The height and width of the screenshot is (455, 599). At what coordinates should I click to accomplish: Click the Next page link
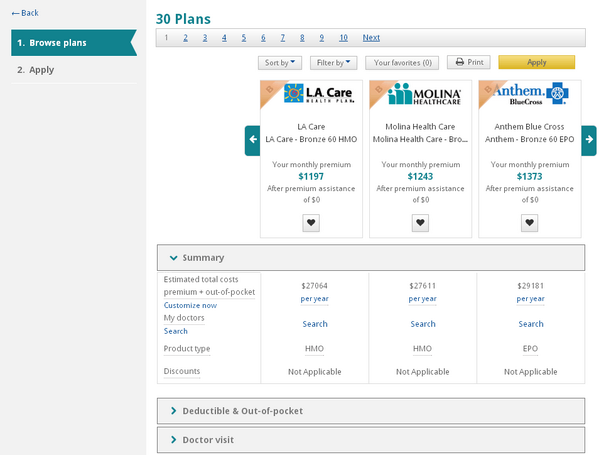[x=371, y=38]
